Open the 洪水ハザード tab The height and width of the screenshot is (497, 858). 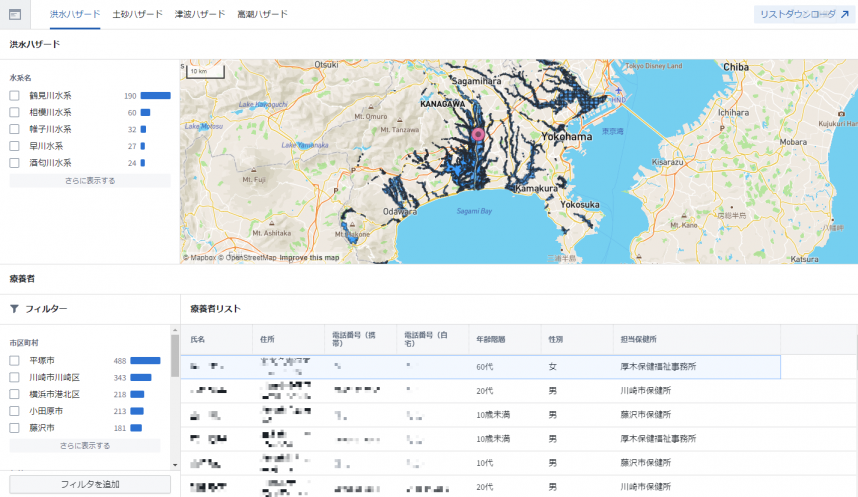(x=75, y=14)
